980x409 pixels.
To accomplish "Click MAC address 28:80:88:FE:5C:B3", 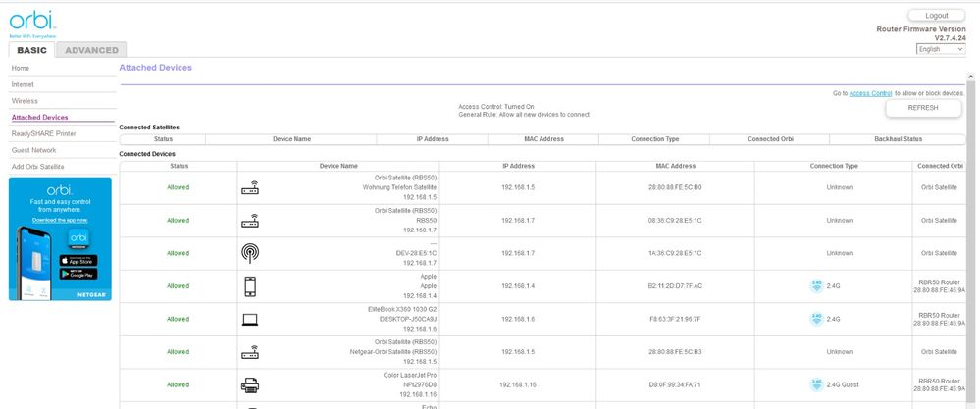I will click(x=675, y=352).
